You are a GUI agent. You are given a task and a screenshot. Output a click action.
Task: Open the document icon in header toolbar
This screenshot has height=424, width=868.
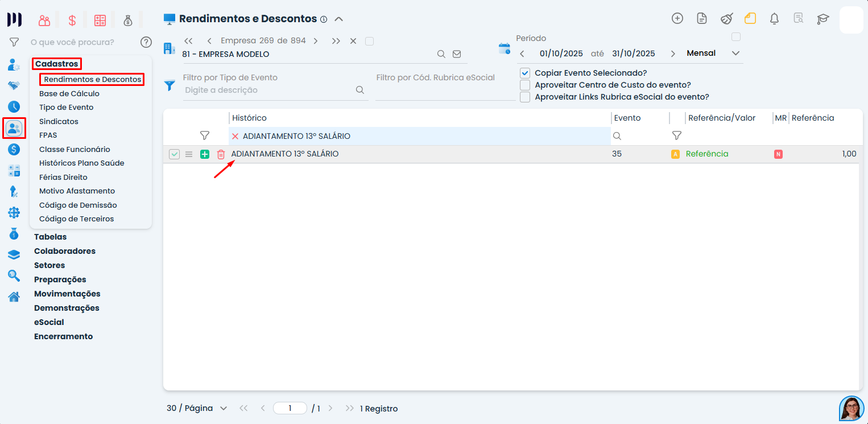pos(702,18)
